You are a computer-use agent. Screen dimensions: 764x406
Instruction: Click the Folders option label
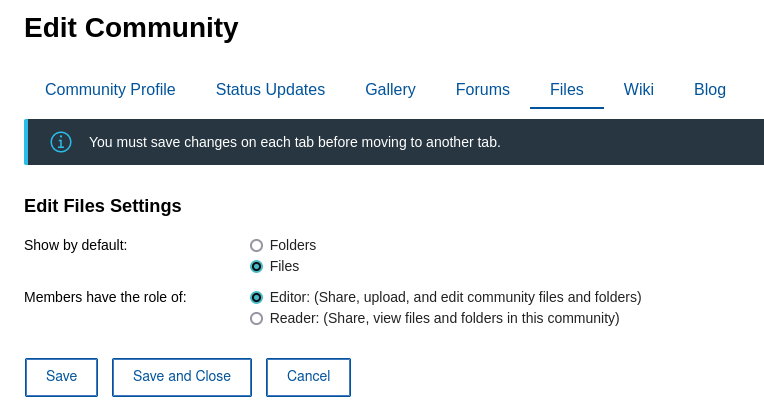293,245
